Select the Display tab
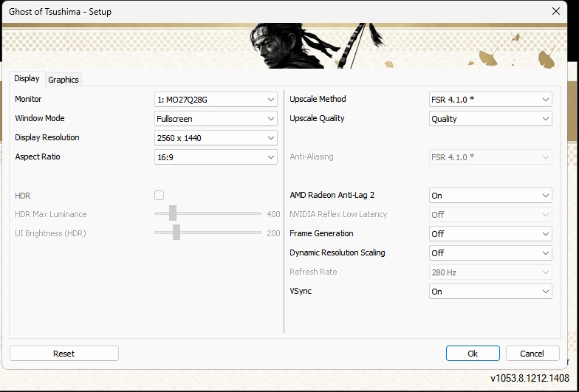The image size is (579, 392). [x=27, y=79]
